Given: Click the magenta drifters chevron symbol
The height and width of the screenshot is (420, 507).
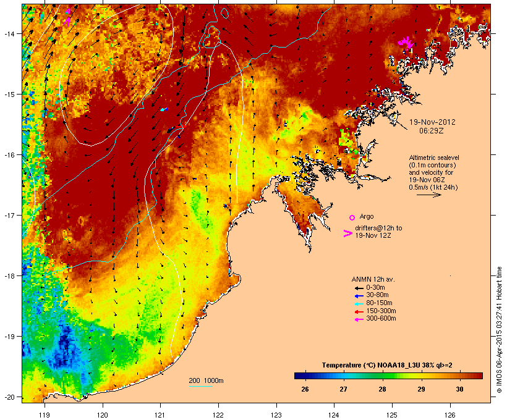Looking at the screenshot, I should [x=347, y=233].
